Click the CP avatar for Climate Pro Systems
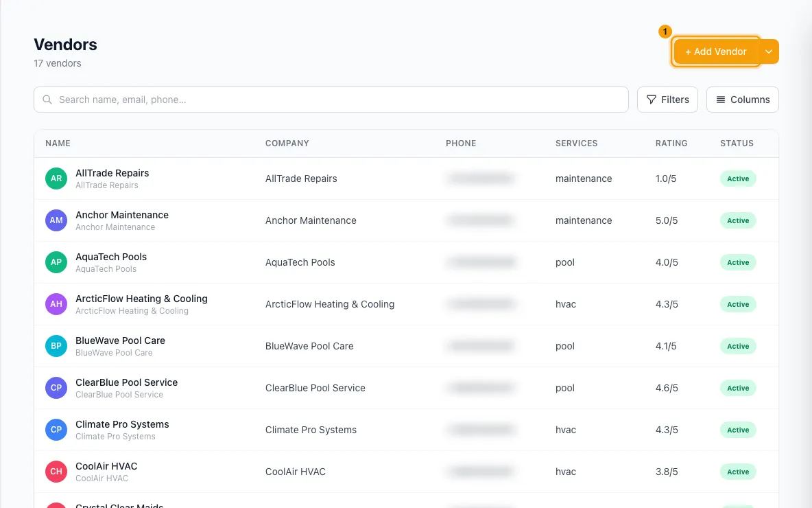Viewport: 812px width, 508px height. coord(56,430)
